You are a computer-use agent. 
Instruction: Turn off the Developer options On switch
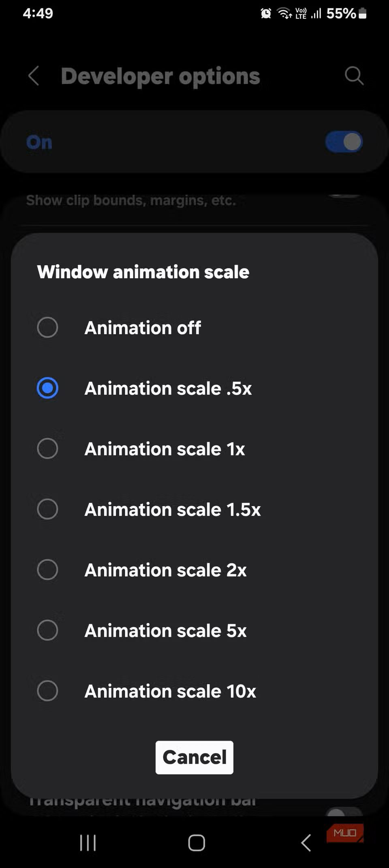tap(344, 141)
